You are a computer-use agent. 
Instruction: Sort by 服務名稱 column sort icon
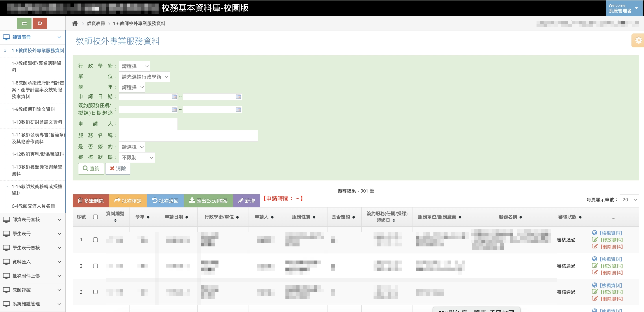(x=521, y=217)
